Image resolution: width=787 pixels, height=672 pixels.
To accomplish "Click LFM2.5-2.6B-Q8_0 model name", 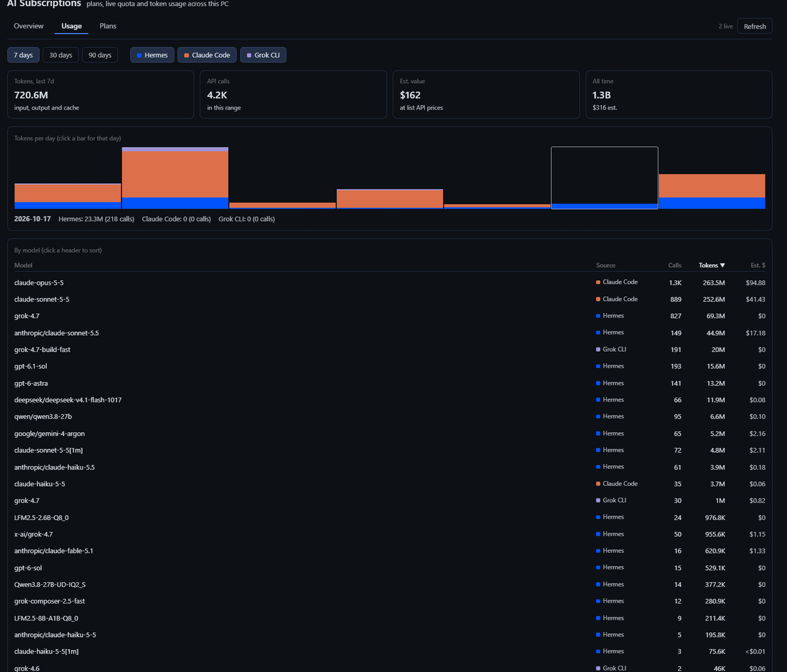I will tap(41, 517).
